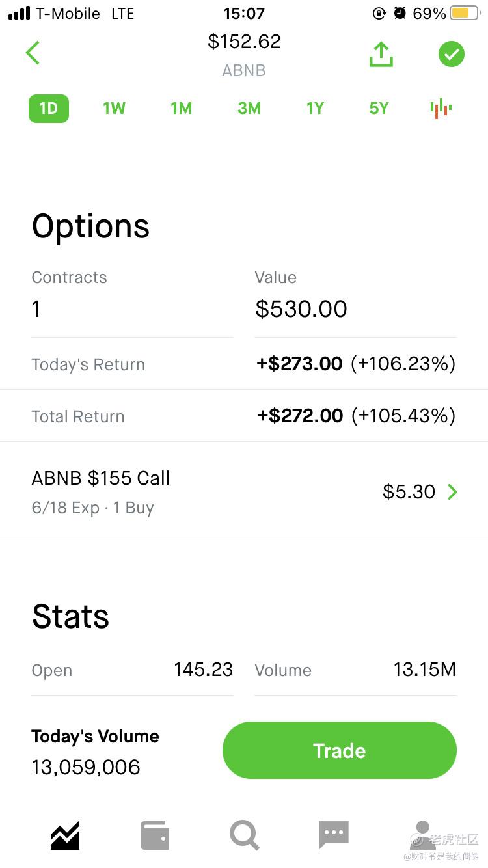Show the 3M chart range
The image size is (488, 868).
click(x=249, y=109)
